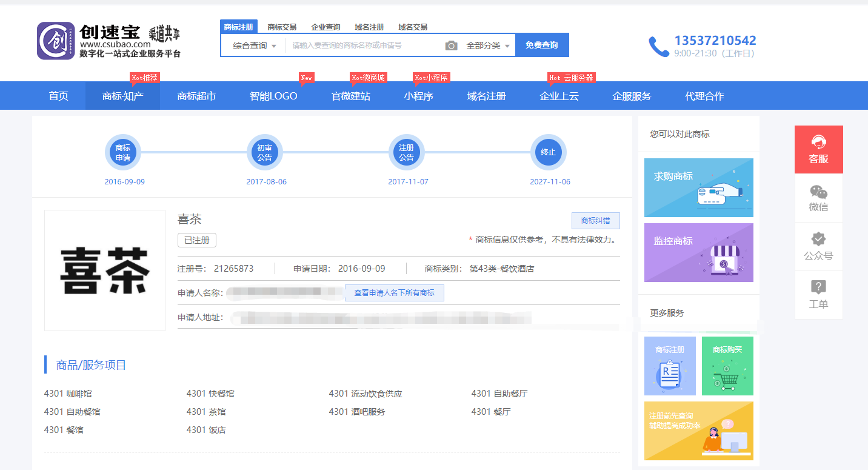Click the Hot 云服务器 red badge

pyautogui.click(x=572, y=78)
